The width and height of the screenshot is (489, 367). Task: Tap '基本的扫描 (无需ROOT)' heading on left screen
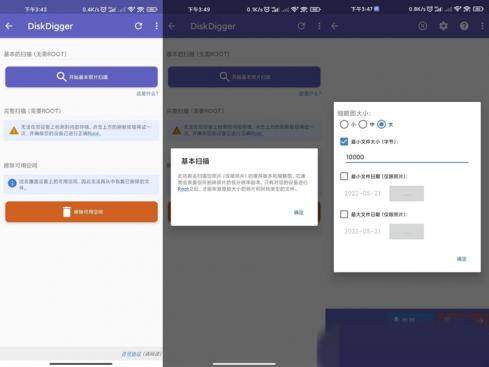tap(35, 54)
